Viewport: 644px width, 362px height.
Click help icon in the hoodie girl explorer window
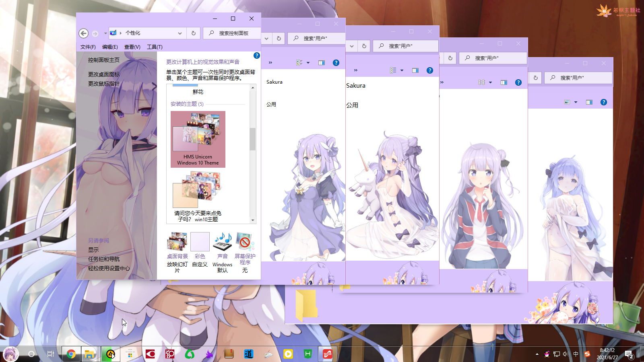(x=518, y=82)
